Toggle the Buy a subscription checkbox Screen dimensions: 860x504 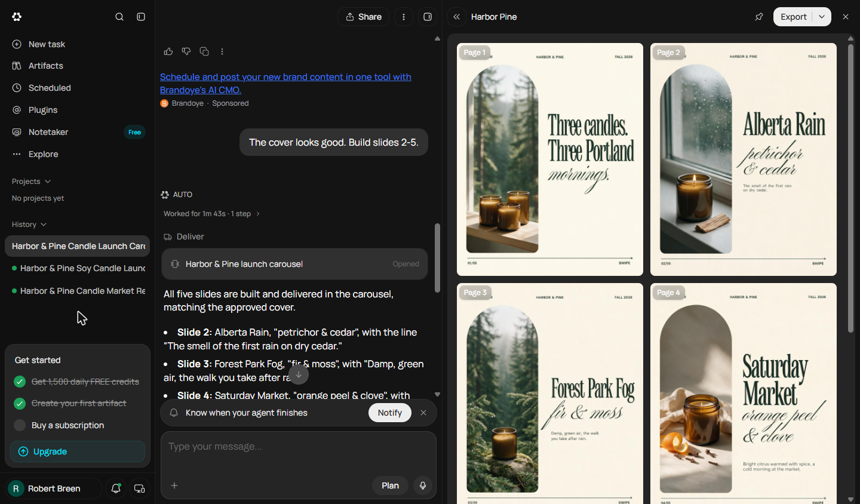(x=20, y=425)
